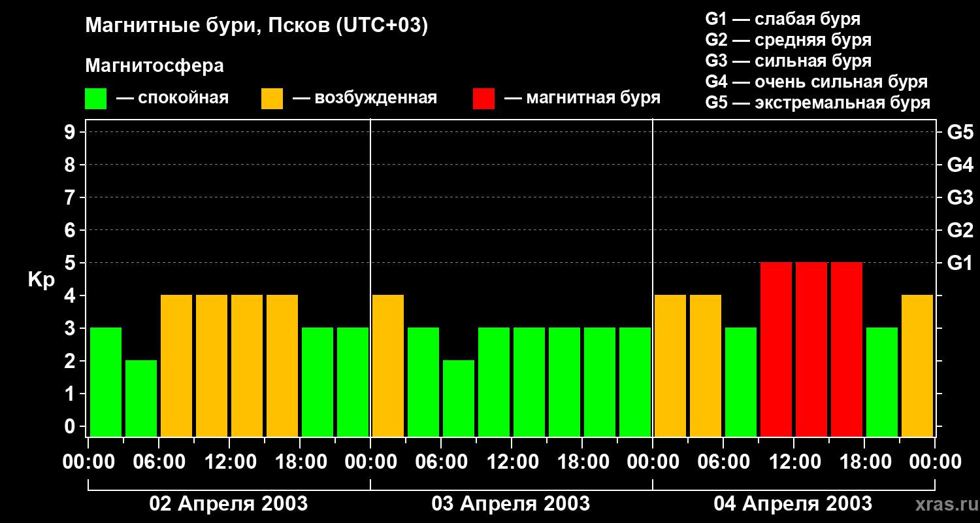Click the chart title Магнитные бури, Псков
This screenshot has height=523, width=980.
[257, 26]
